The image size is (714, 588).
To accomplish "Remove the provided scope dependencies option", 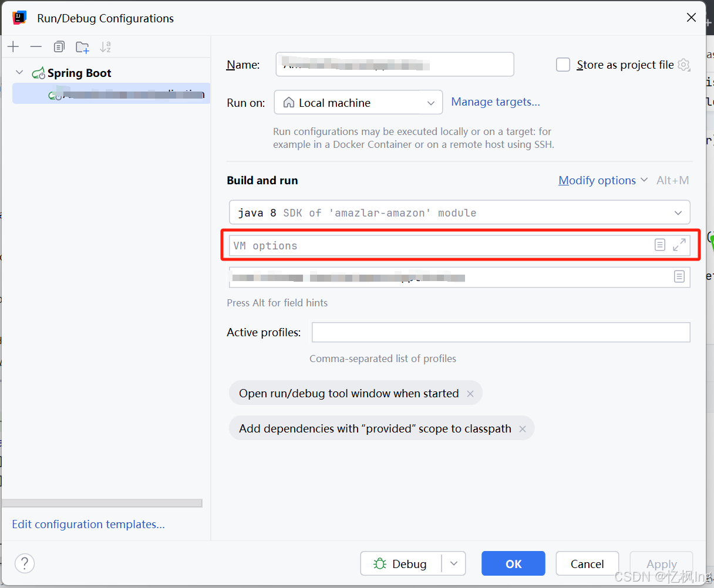I will [x=522, y=428].
